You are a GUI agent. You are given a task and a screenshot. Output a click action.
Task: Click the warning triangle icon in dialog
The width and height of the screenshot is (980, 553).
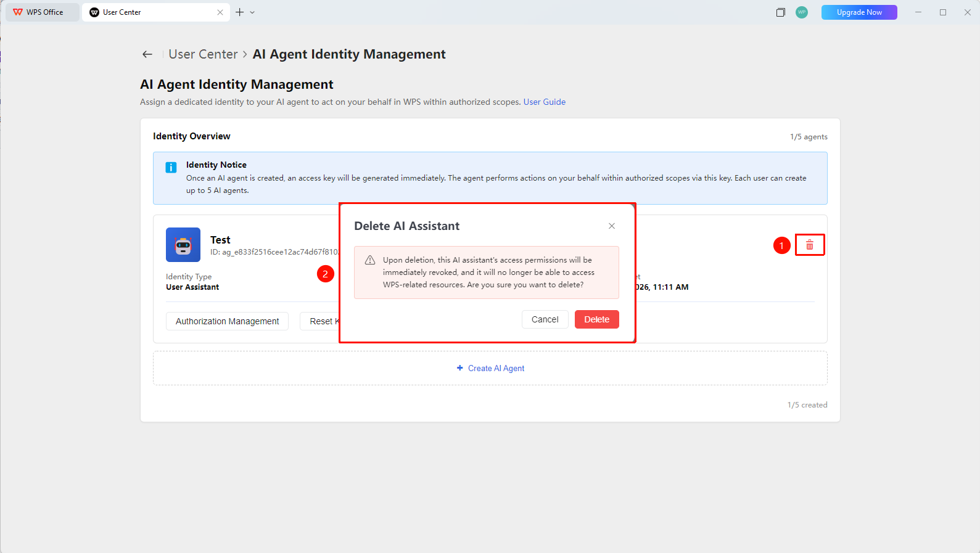370,260
